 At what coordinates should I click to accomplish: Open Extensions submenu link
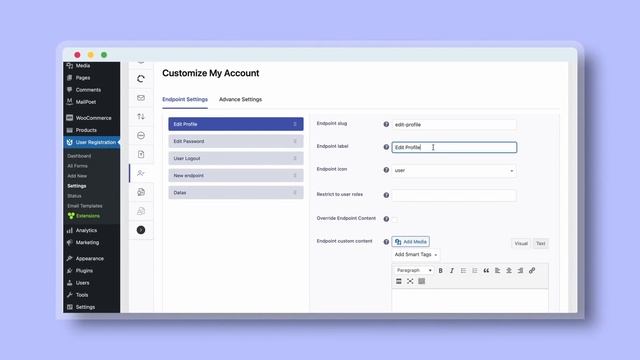point(84,216)
